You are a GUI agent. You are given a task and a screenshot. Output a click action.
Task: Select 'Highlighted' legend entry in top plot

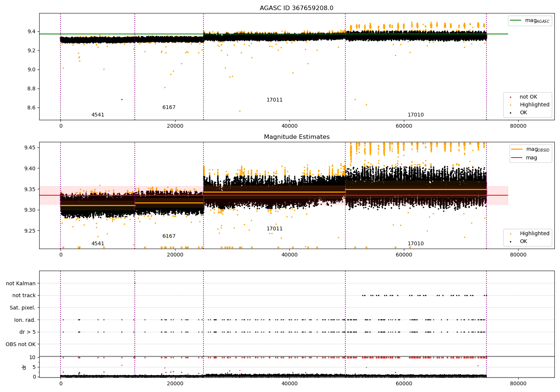[535, 105]
